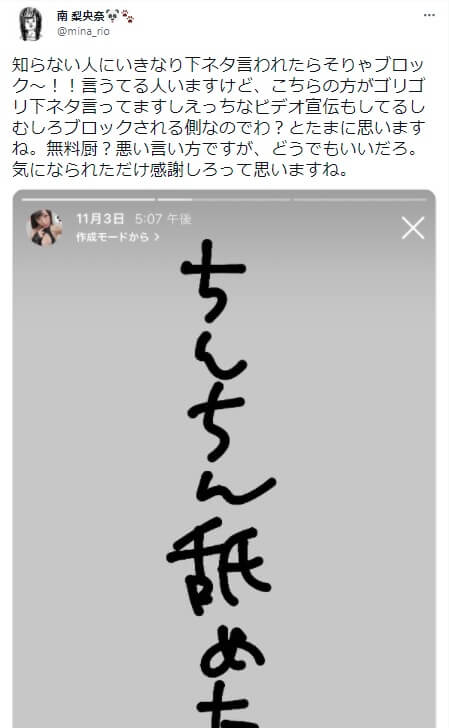Click the story timestamp 5:07 午後
449x728 pixels.
click(x=163, y=219)
